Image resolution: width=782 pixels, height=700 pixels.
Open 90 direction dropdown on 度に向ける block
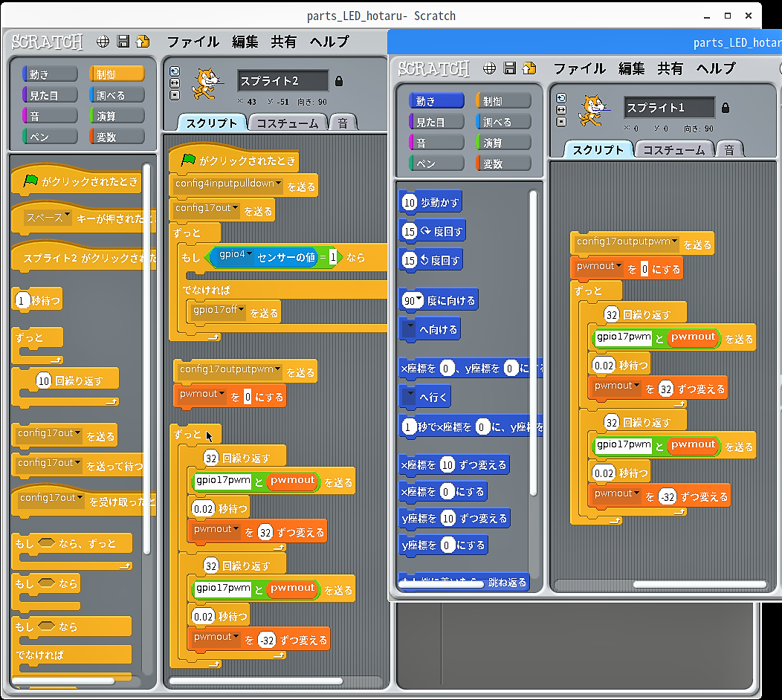pyautogui.click(x=419, y=300)
